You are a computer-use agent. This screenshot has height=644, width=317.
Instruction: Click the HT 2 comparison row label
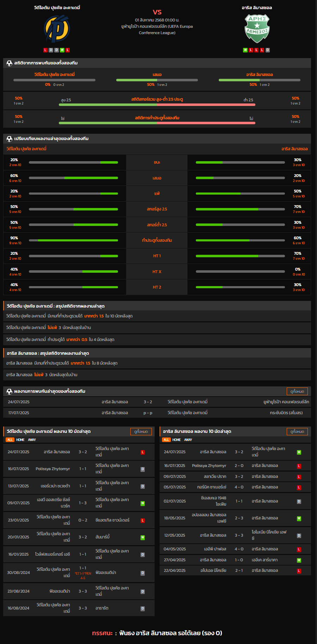pos(157,287)
